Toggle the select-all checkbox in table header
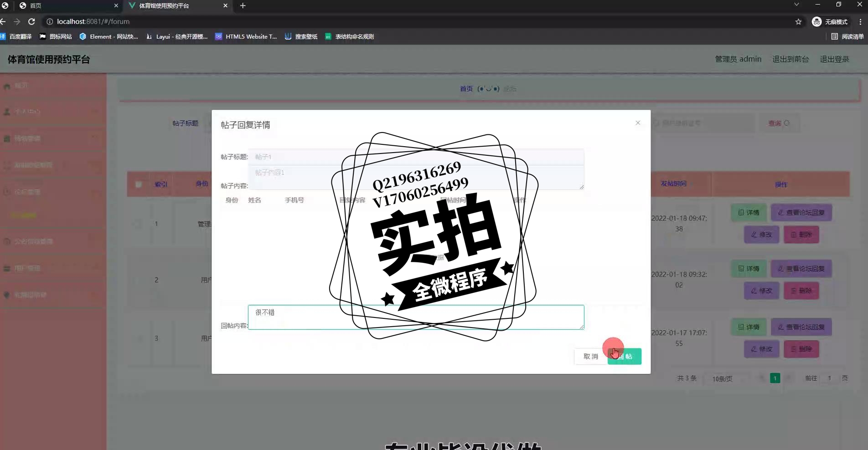Screen dimensions: 868x450 [138, 184]
